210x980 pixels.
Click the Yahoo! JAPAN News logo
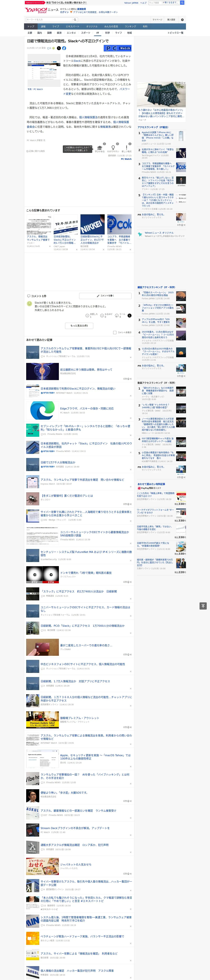click(42, 10)
